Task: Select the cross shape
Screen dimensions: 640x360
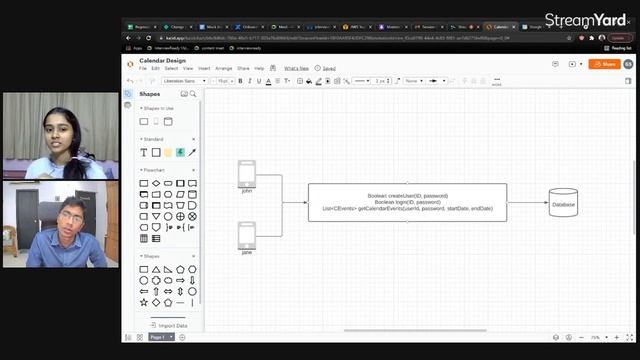Action: click(x=156, y=280)
